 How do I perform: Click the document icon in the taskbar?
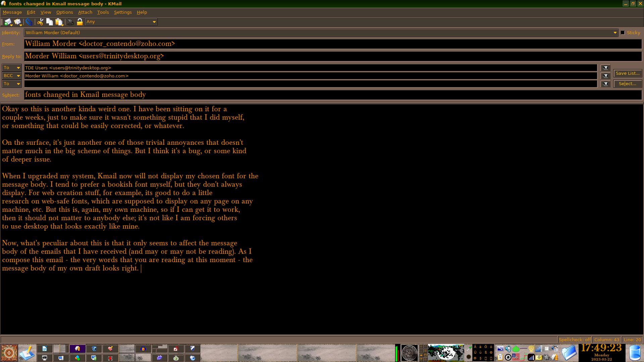pyautogui.click(x=45, y=349)
